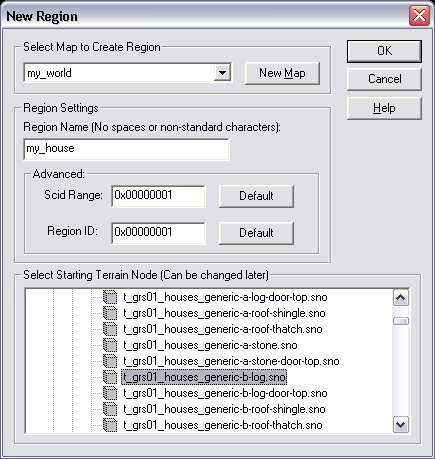Select t_grs01_houses_generic-a-stone.sno terrain node
435x459 pixels.
210,345
